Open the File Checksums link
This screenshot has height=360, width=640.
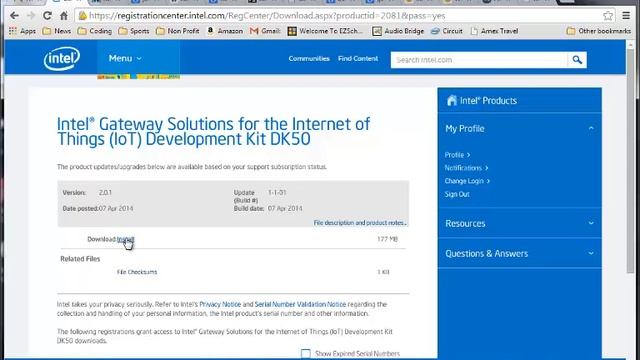pos(137,272)
